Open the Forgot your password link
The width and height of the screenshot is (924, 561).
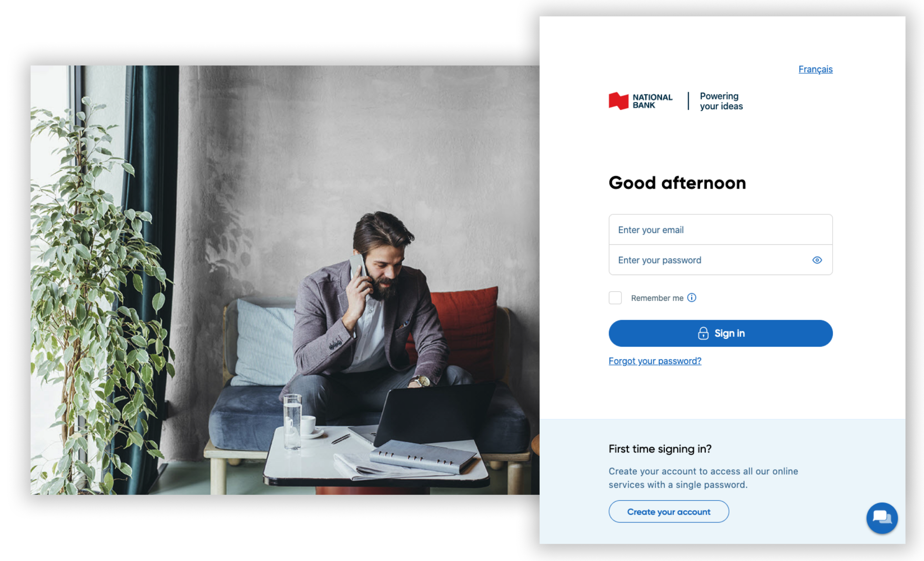click(655, 361)
